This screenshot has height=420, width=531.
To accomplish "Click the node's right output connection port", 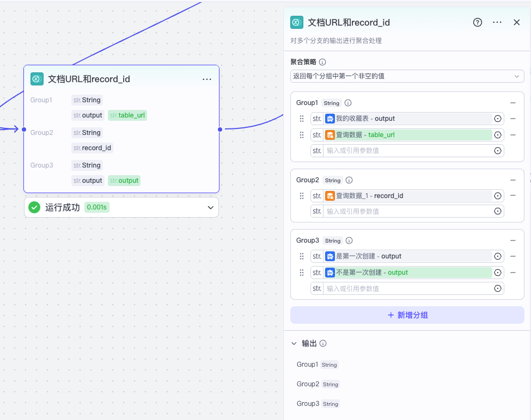I will coord(219,129).
